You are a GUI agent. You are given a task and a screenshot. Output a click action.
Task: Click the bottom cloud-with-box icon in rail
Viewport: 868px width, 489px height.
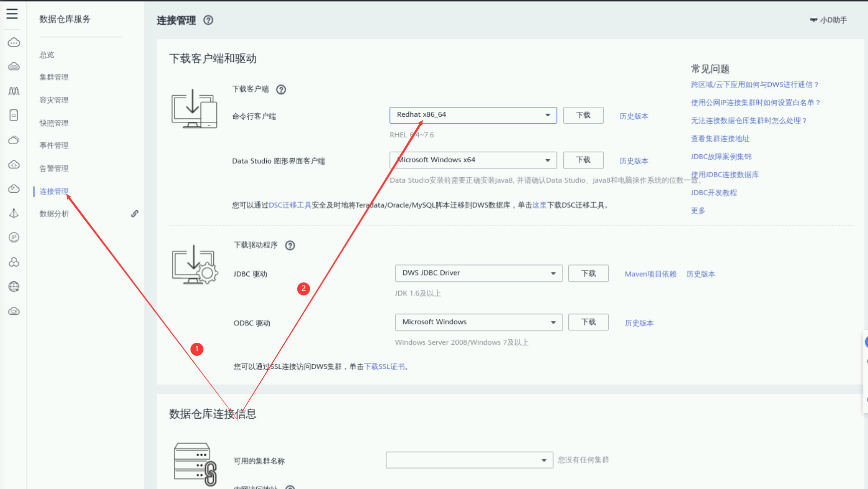[14, 311]
